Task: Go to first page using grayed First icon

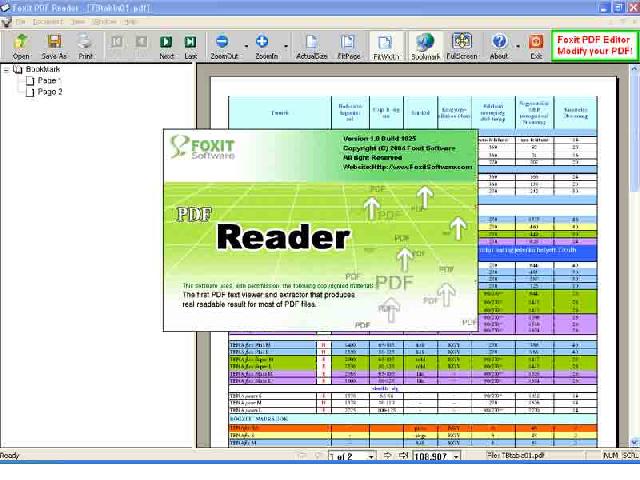Action: pos(117,42)
